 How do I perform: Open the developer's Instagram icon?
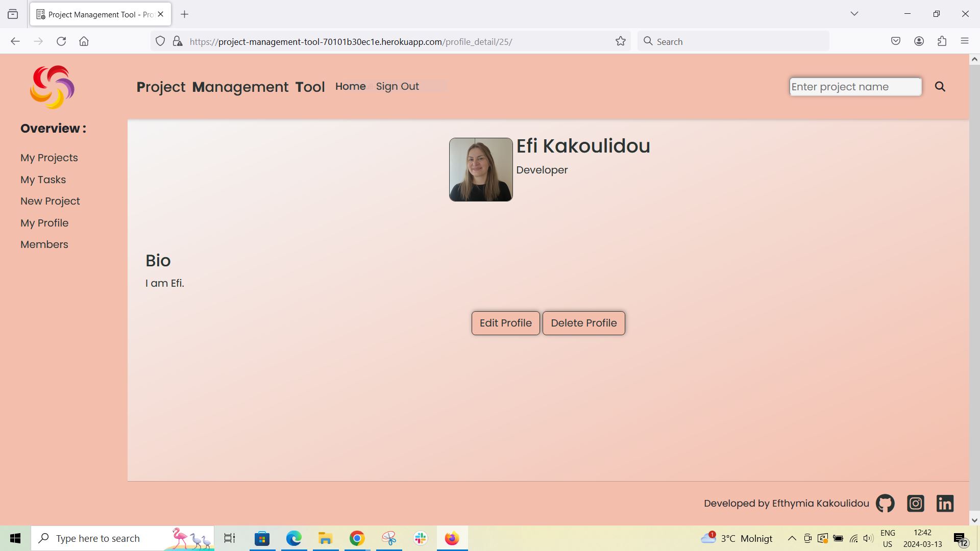point(915,503)
